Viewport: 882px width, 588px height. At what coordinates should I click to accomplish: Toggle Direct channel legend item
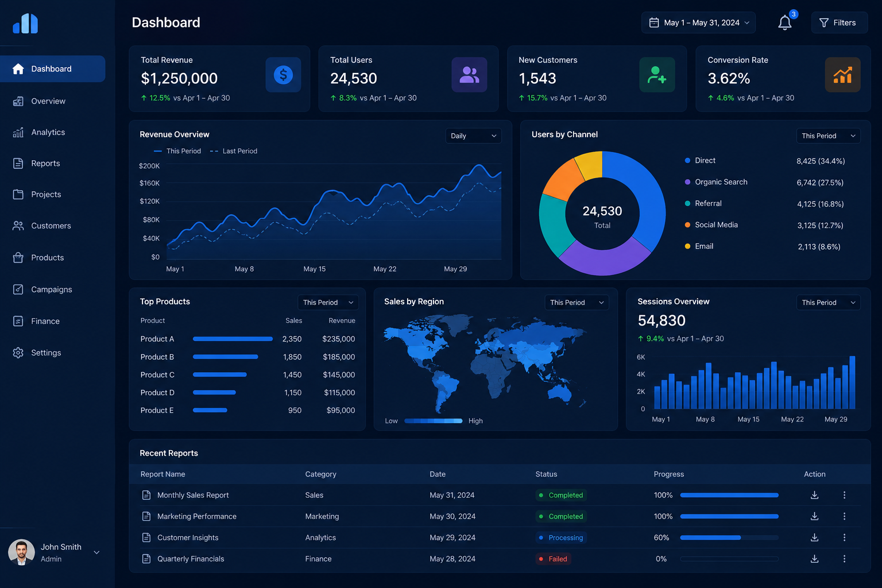tap(700, 161)
